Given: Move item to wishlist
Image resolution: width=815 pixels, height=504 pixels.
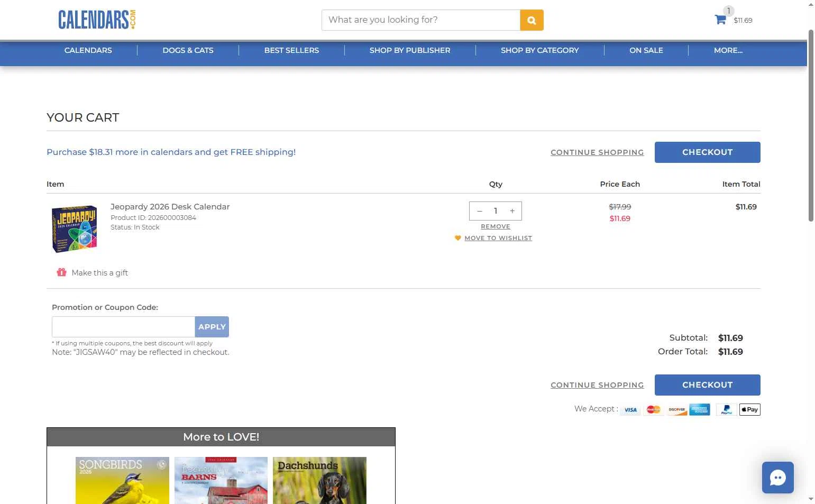Looking at the screenshot, I should pyautogui.click(x=498, y=238).
